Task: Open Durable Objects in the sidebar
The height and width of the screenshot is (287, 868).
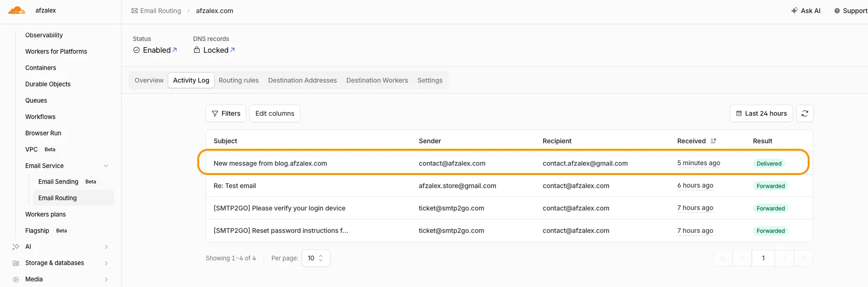Action: click(x=48, y=84)
